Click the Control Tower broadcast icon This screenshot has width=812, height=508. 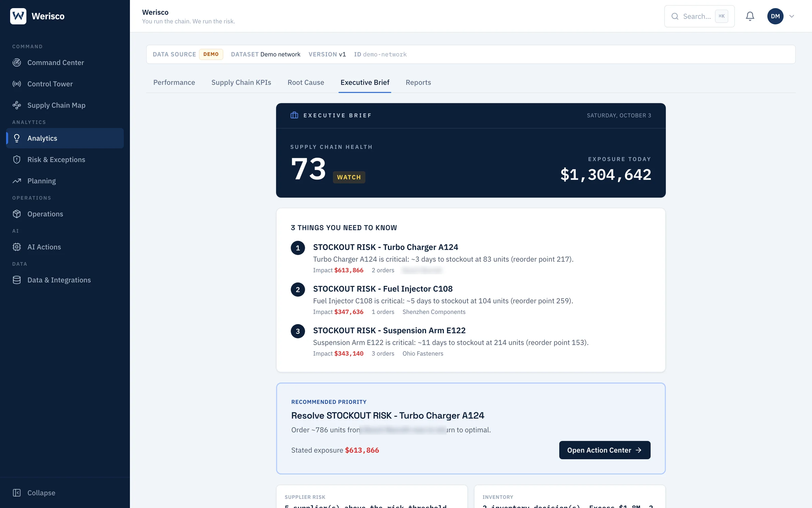tap(17, 84)
